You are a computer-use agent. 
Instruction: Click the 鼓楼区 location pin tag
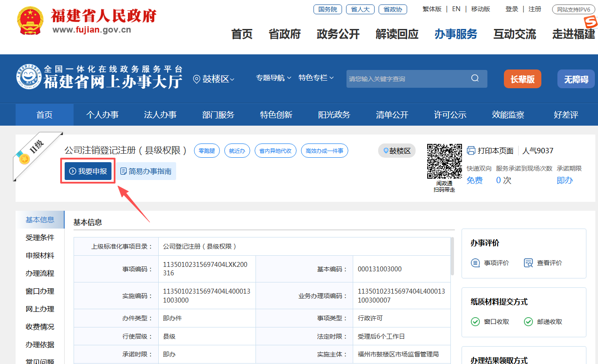(x=396, y=151)
